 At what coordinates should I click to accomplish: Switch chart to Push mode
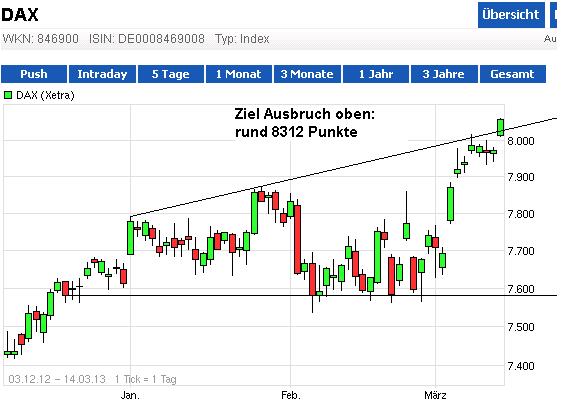pos(34,74)
